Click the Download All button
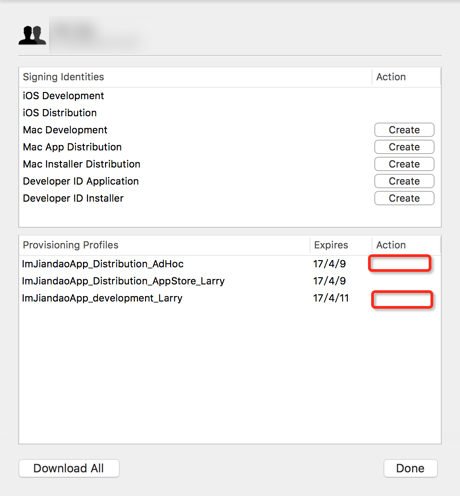 pyautogui.click(x=69, y=468)
